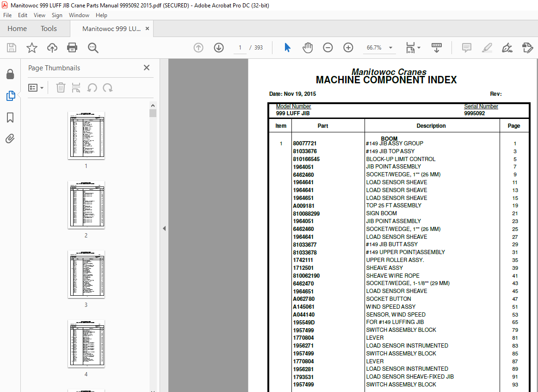Viewport: 538px width, 392px height.
Task: Open the sign document pen tool
Action: pyautogui.click(x=507, y=48)
